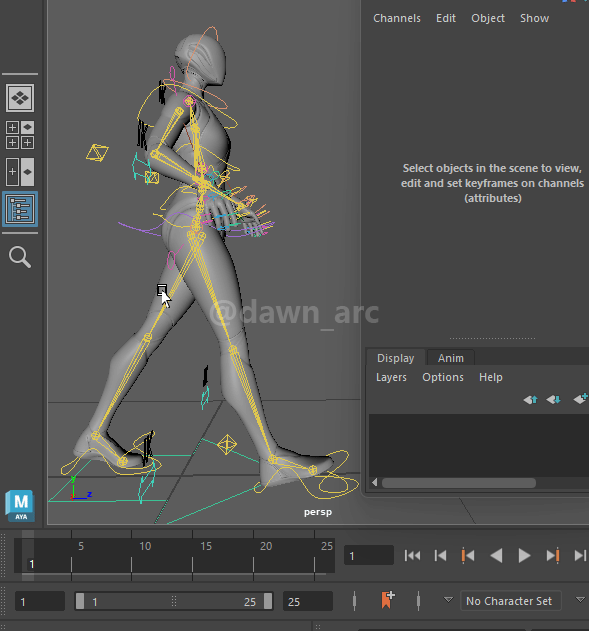This screenshot has height=631, width=589.
Task: Select the head circle controller
Action: [202, 52]
